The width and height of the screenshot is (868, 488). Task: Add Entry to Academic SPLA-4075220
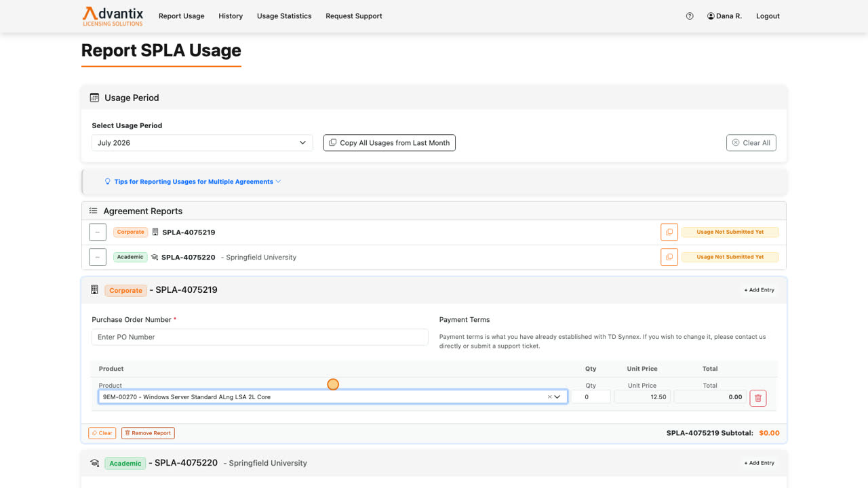click(x=759, y=464)
